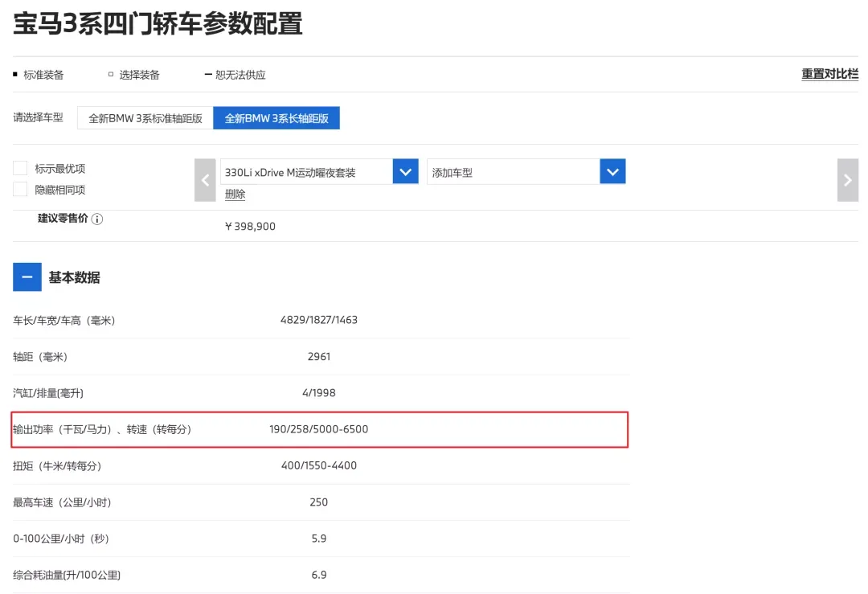Image resolution: width=868 pixels, height=594 pixels.
Task: Open the 添加车型 dropdown
Action: [526, 172]
